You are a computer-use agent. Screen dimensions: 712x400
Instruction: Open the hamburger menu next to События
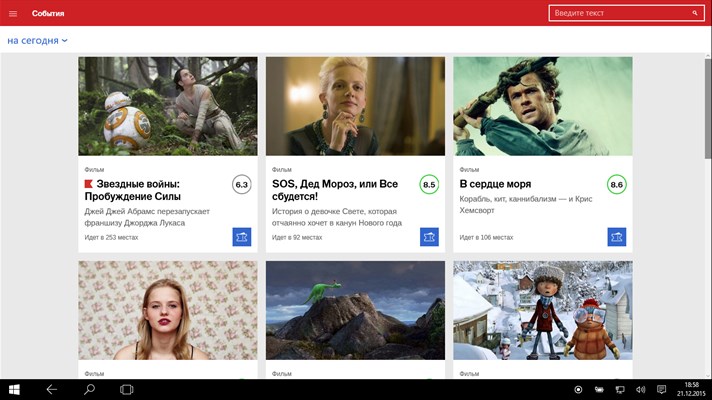[x=13, y=14]
